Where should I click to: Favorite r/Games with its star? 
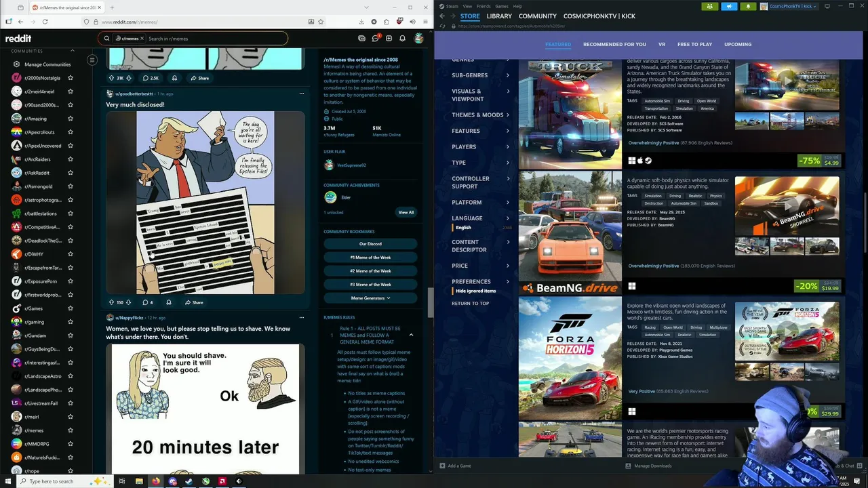coord(70,308)
